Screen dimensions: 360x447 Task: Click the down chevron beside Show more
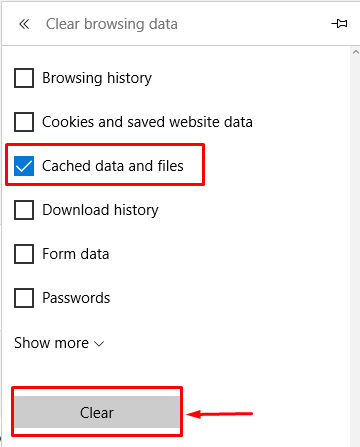click(x=99, y=344)
